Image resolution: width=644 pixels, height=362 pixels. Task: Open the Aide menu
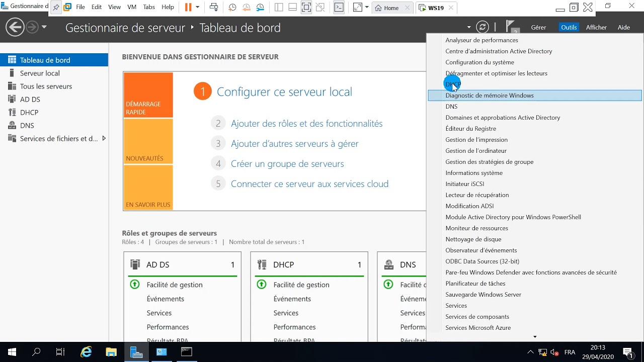point(624,27)
